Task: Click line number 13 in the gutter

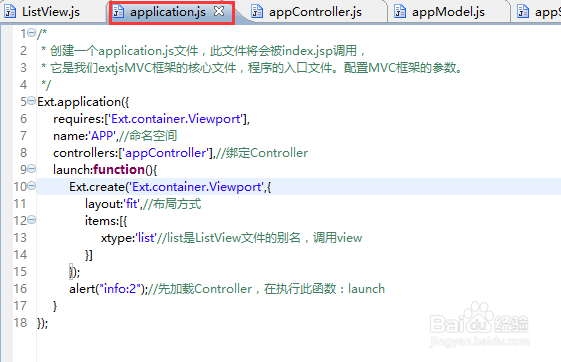Action: tap(20, 238)
